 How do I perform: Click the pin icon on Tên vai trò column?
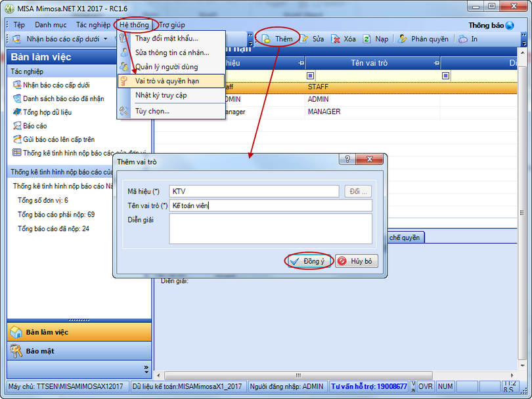click(436, 63)
